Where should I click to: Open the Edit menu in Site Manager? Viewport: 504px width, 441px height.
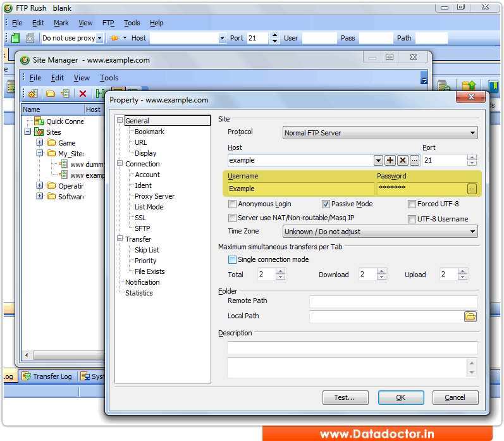pos(58,78)
